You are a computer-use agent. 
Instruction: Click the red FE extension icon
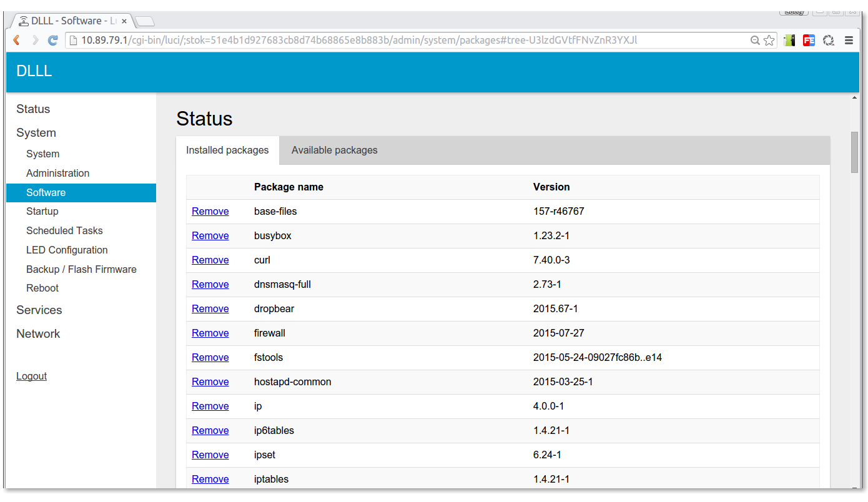809,41
